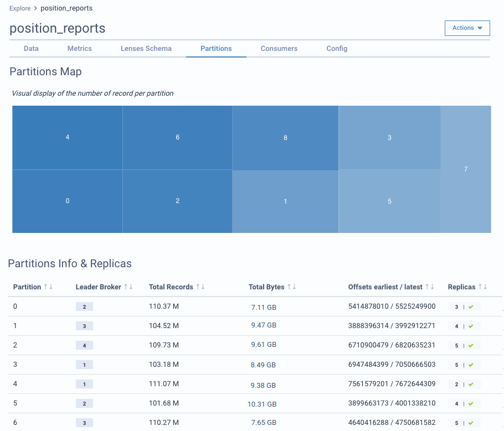Sort by Total Records column arrows
Image resolution: width=504 pixels, height=431 pixels.
click(200, 287)
